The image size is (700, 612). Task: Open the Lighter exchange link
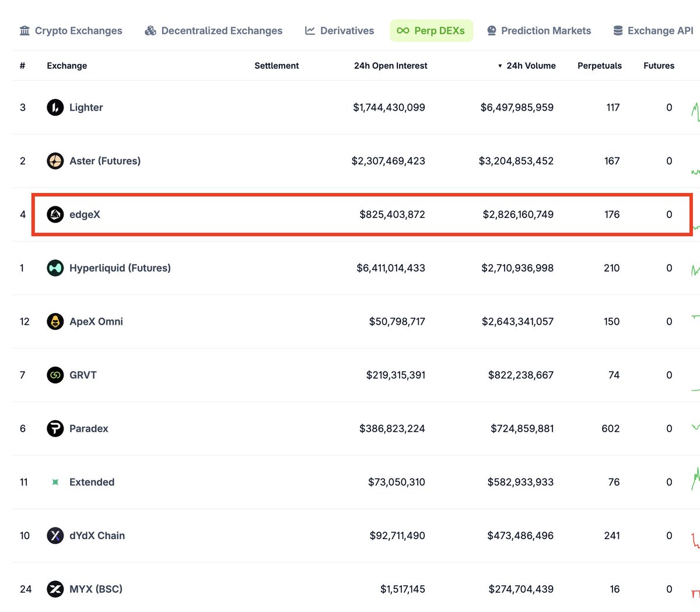tap(86, 107)
